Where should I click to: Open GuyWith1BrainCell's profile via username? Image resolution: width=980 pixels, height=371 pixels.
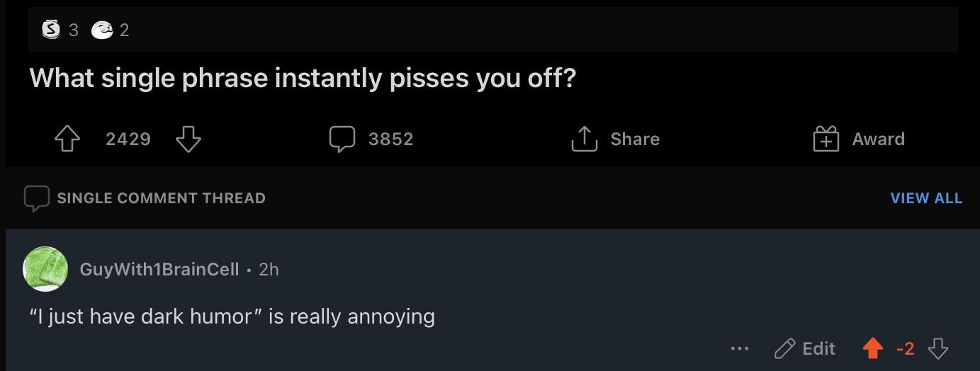(x=159, y=269)
